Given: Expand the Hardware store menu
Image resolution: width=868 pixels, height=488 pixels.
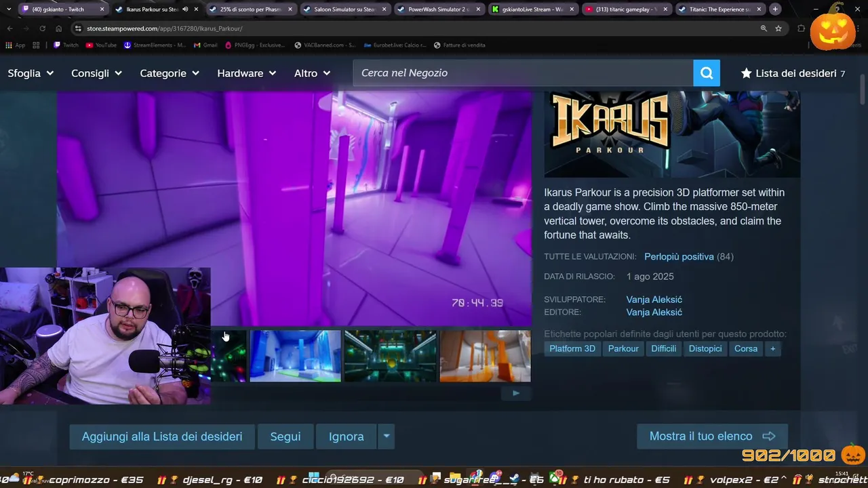Looking at the screenshot, I should click(x=246, y=73).
